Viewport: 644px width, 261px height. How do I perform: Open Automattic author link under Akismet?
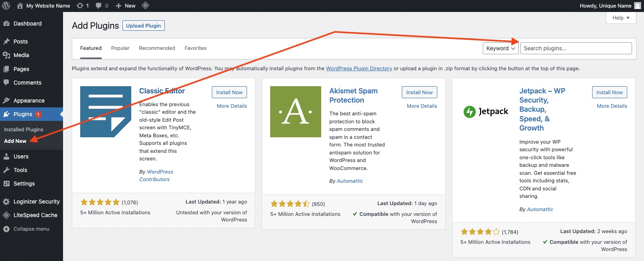pyautogui.click(x=350, y=181)
